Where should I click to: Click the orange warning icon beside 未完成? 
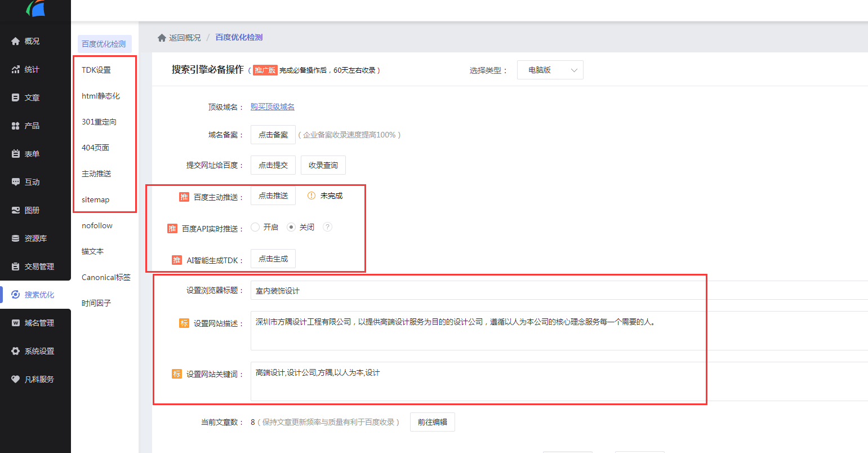pos(311,196)
